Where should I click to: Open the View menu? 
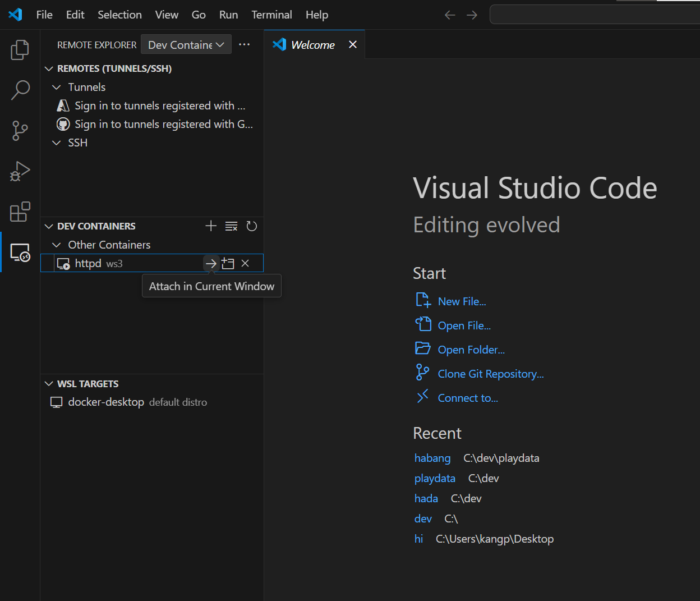167,15
